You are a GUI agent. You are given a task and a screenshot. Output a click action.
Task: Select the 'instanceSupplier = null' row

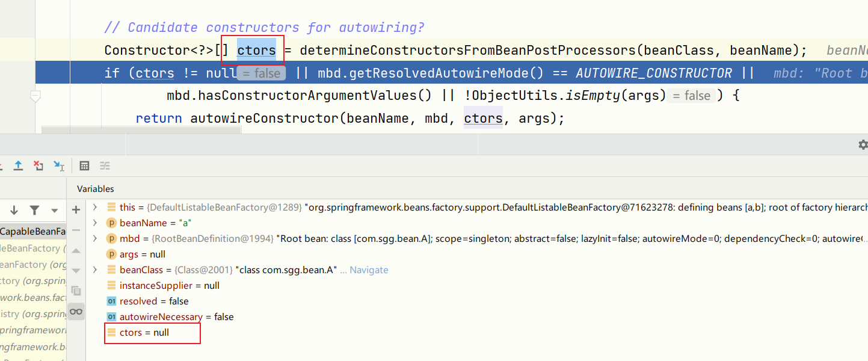477,285
